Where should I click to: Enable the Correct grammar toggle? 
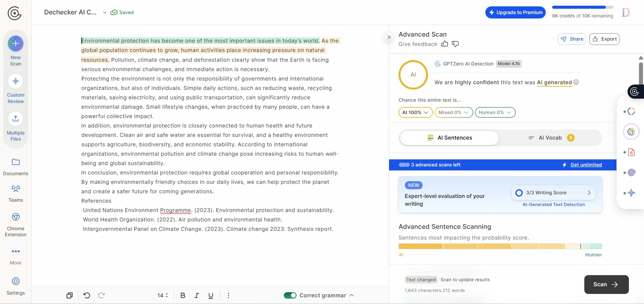(x=290, y=295)
